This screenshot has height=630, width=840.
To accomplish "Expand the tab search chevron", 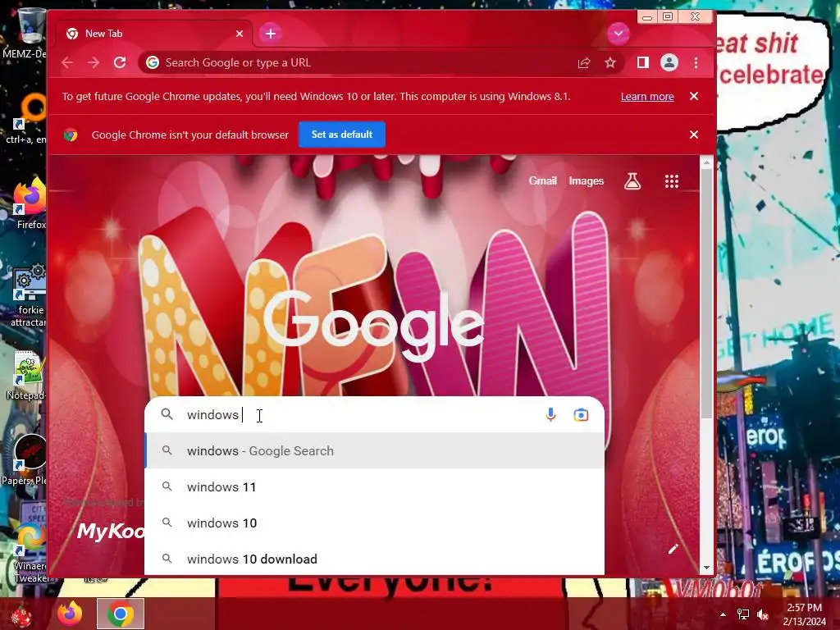I will [x=619, y=34].
